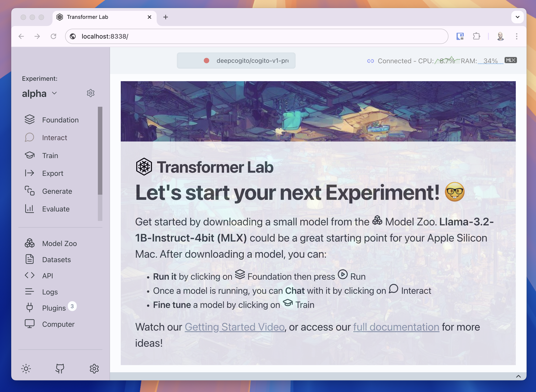Screen dimensions: 536x392
Task: Open the Evaluate section
Action: pos(56,209)
